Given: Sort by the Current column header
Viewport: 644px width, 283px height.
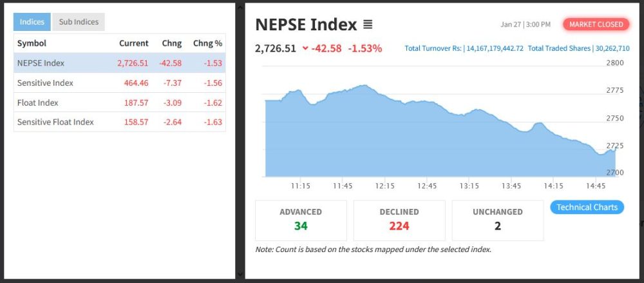Looking at the screenshot, I should tap(133, 43).
